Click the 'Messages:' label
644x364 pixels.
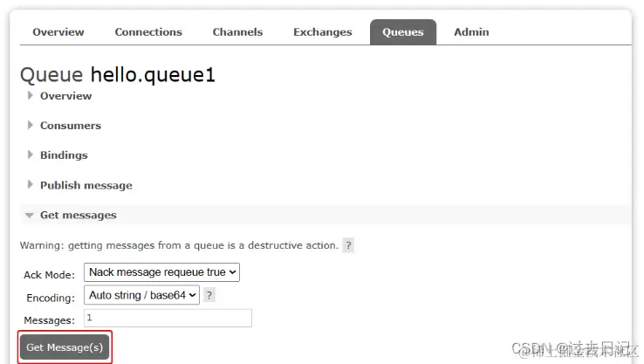coord(49,320)
